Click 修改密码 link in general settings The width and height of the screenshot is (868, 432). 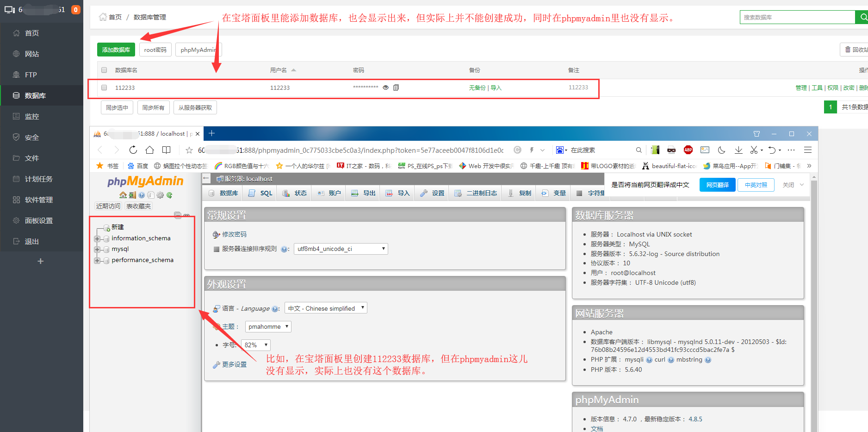(235, 234)
